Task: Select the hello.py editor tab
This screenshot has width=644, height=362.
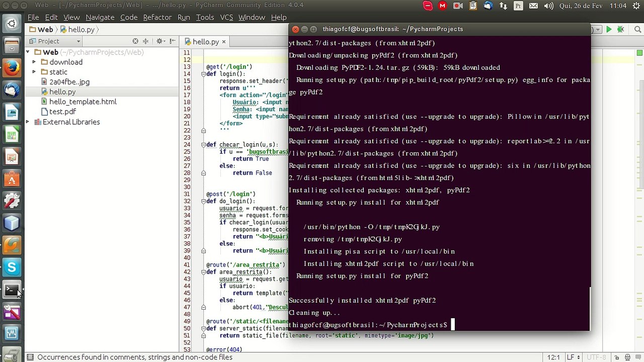Action: [205, 42]
